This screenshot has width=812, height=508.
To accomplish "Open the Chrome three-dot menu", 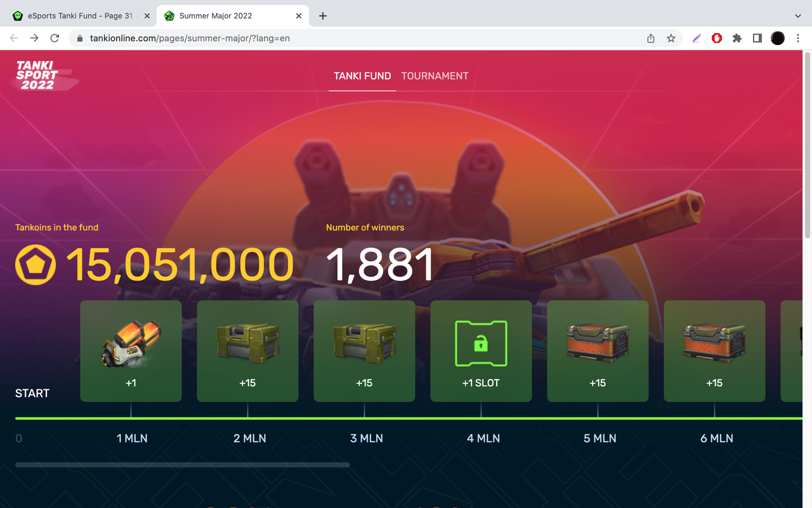I will coord(798,38).
